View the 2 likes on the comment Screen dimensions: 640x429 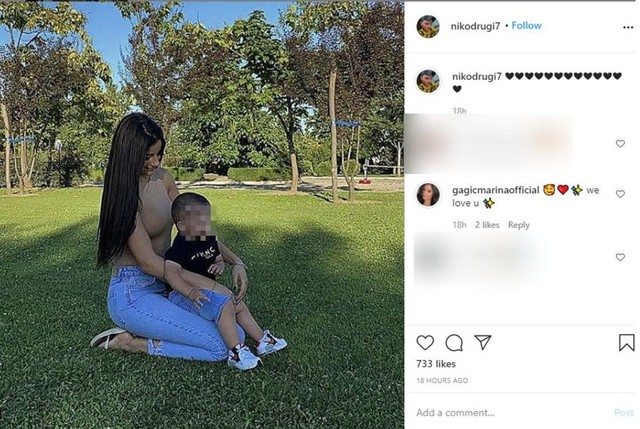487,225
